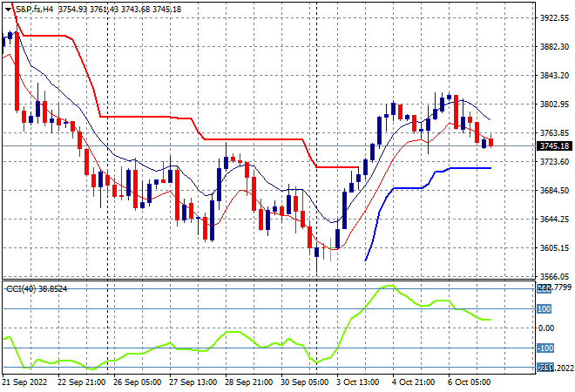Screen dimensions: 575x392
Task: Click the 0.00 CCI scale label
Action: coord(546,328)
